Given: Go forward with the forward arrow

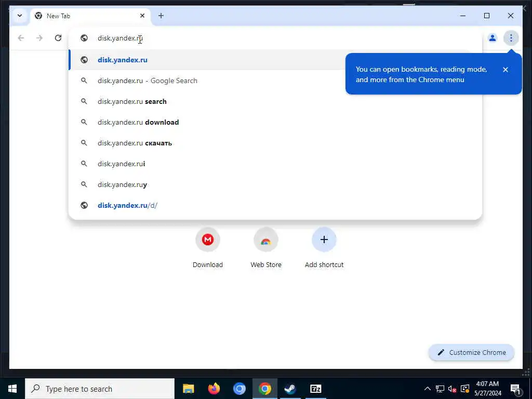Looking at the screenshot, I should coord(39,38).
